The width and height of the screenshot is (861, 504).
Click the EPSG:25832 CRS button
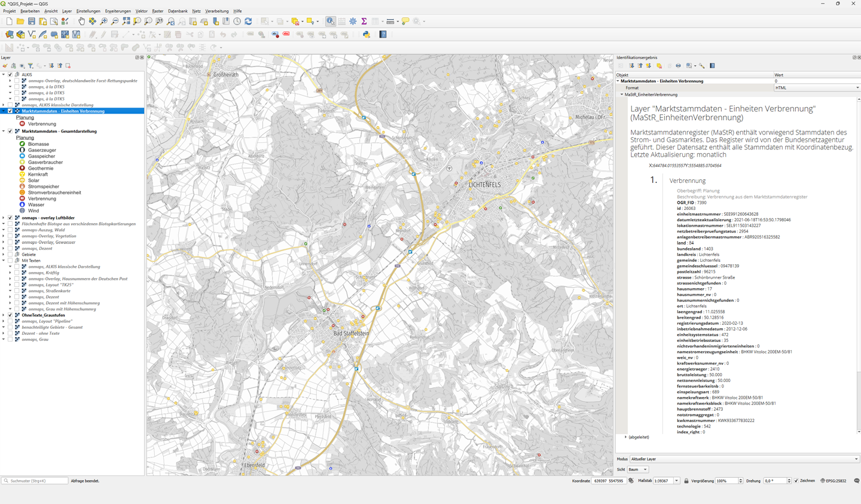[835, 481]
